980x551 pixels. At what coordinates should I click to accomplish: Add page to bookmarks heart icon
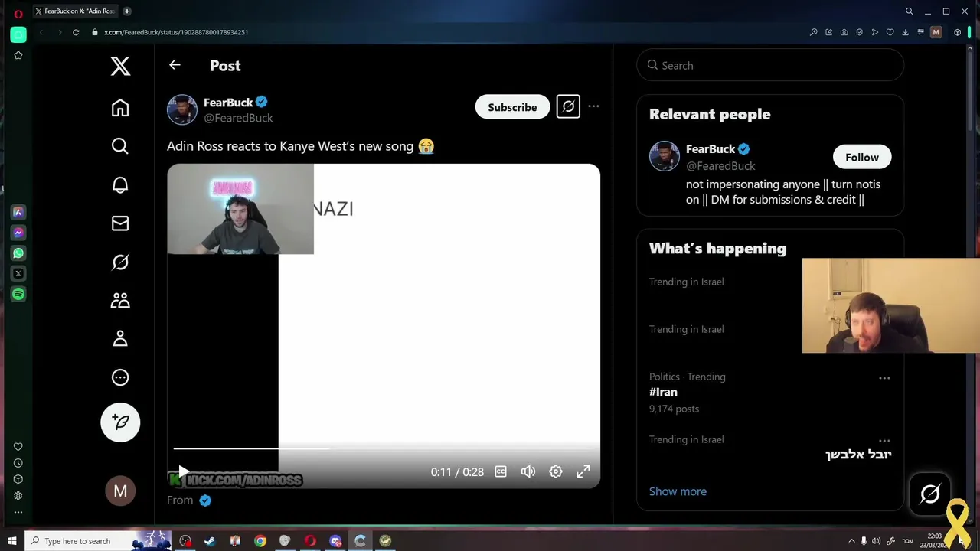[890, 32]
